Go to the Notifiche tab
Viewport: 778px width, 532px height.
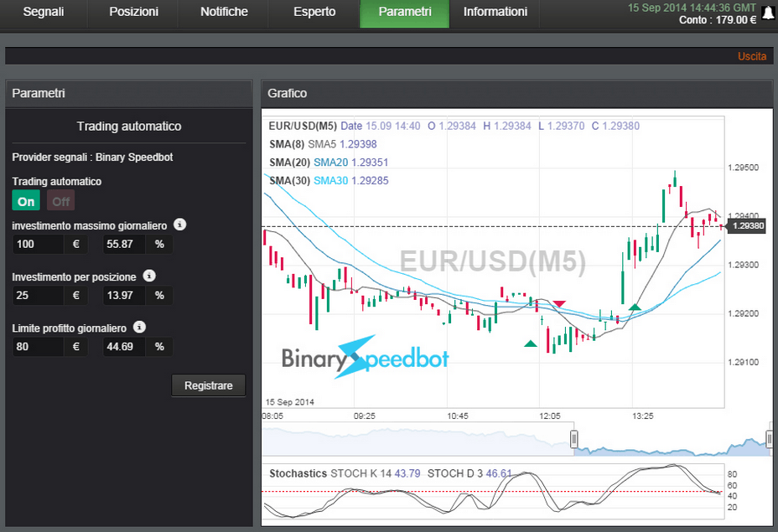tap(224, 12)
